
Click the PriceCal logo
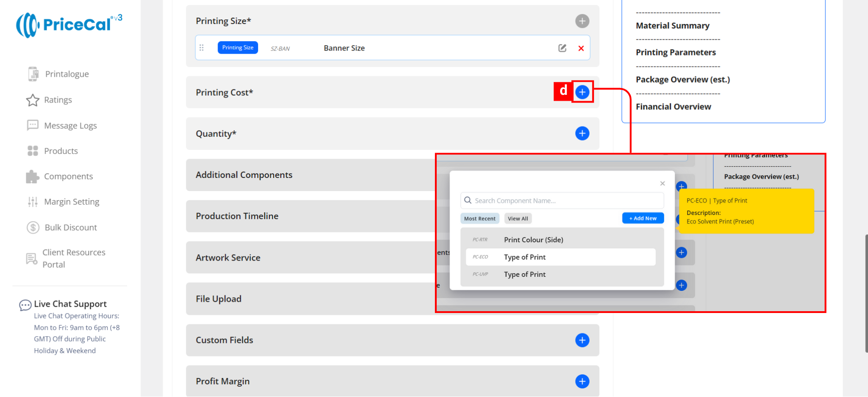point(69,25)
